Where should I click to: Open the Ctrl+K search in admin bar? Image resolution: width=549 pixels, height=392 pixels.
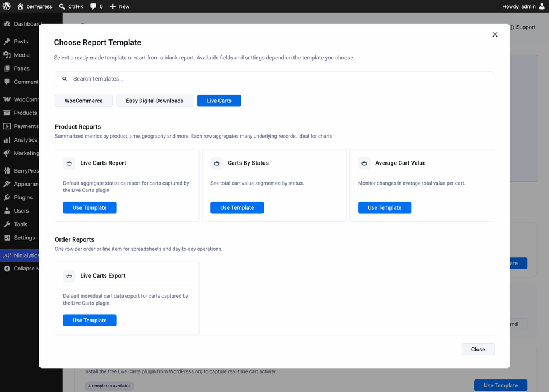click(x=71, y=6)
